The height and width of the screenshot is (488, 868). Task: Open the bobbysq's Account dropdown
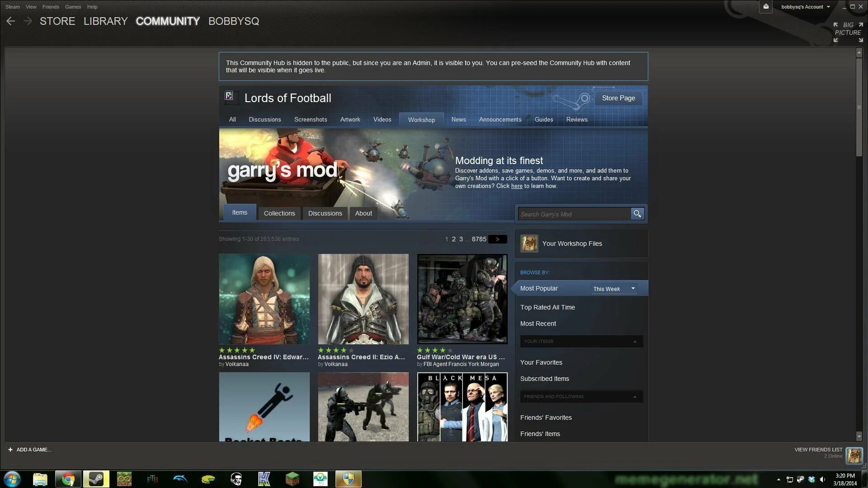click(806, 7)
